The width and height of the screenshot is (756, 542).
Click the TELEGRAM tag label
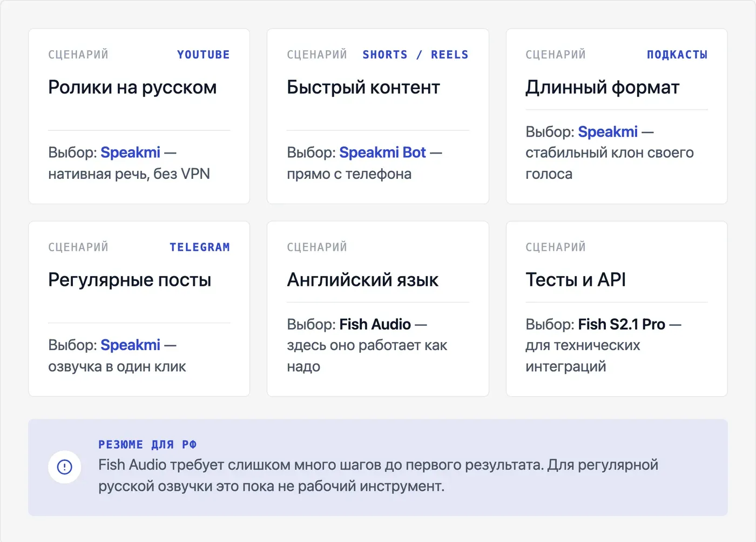tap(200, 247)
